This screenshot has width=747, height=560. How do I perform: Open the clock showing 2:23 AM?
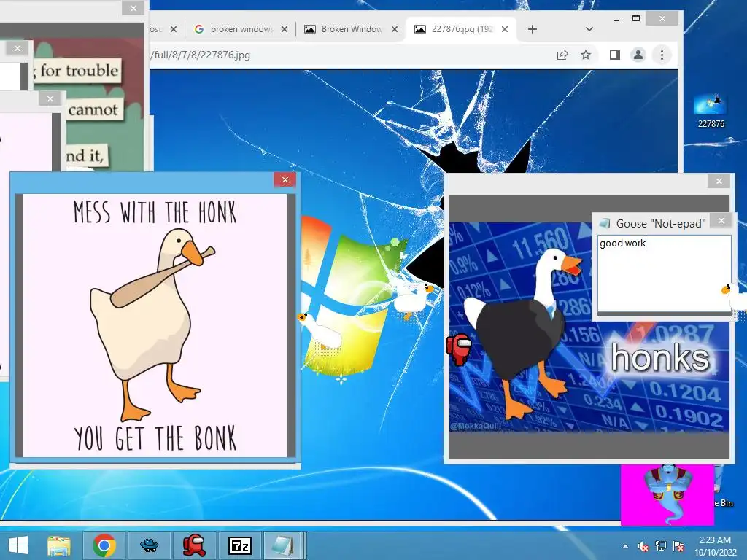[x=715, y=546]
